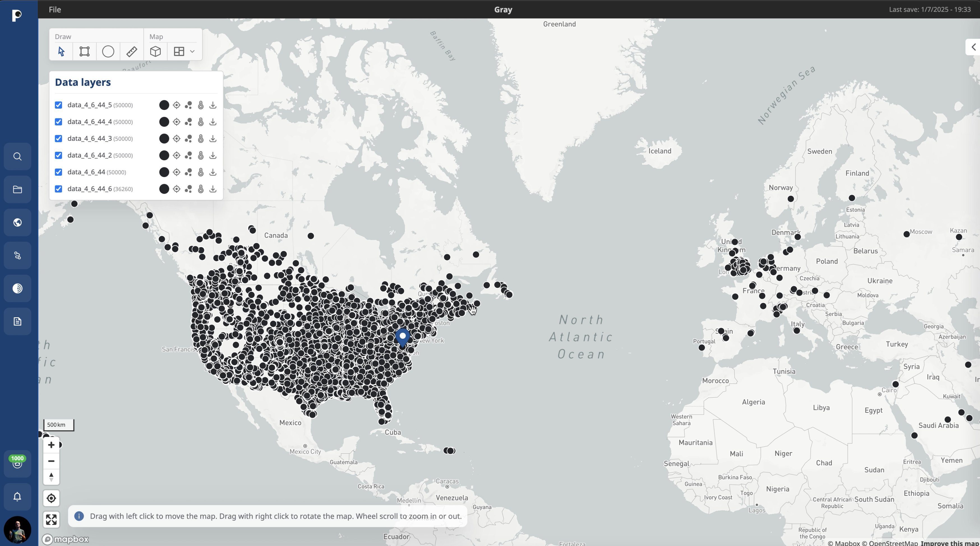Image resolution: width=980 pixels, height=546 pixels.
Task: Reset map bearing with compass arrow
Action: tap(51, 477)
